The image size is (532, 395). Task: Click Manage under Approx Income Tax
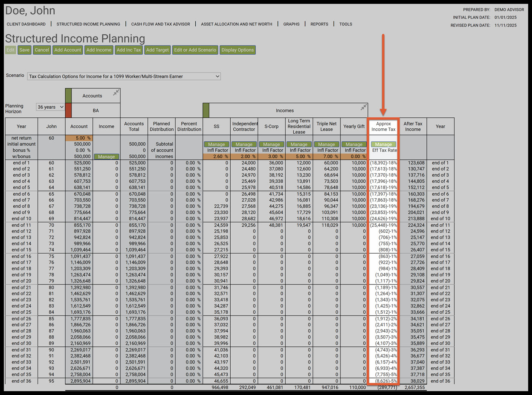tap(383, 144)
